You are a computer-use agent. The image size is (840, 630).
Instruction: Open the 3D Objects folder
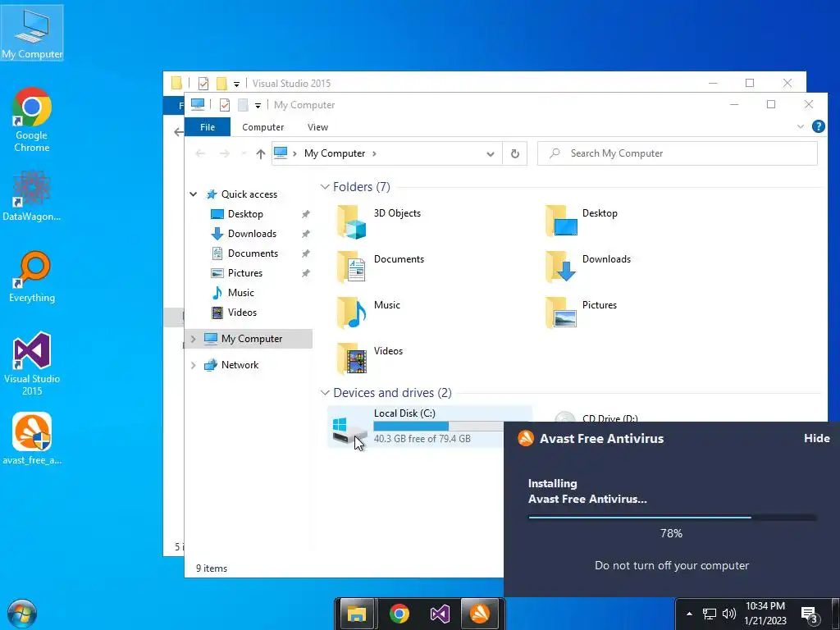coord(379,221)
